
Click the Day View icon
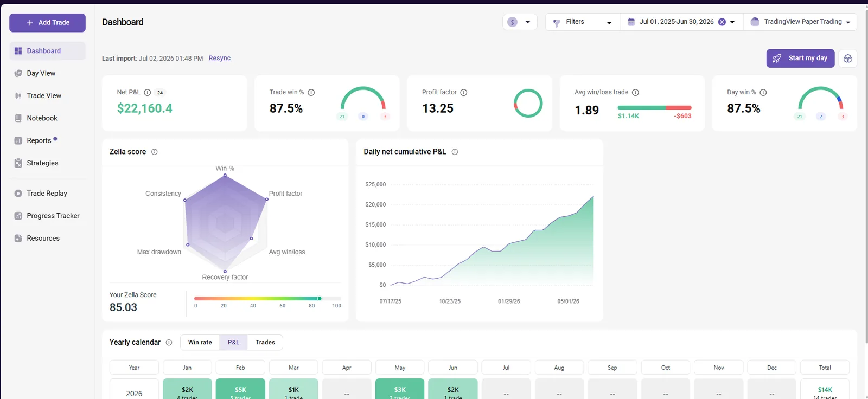click(x=18, y=73)
